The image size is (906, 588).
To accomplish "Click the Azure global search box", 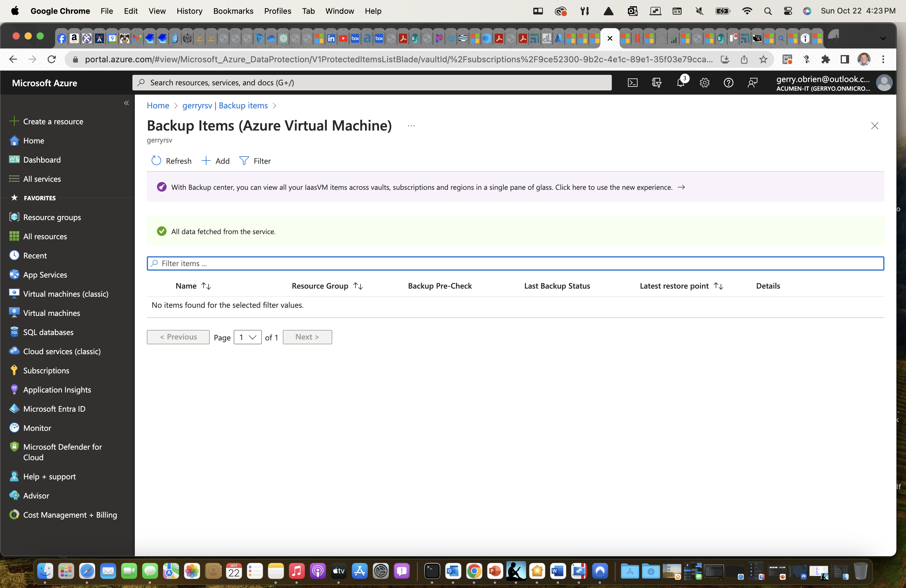I will tap(372, 83).
